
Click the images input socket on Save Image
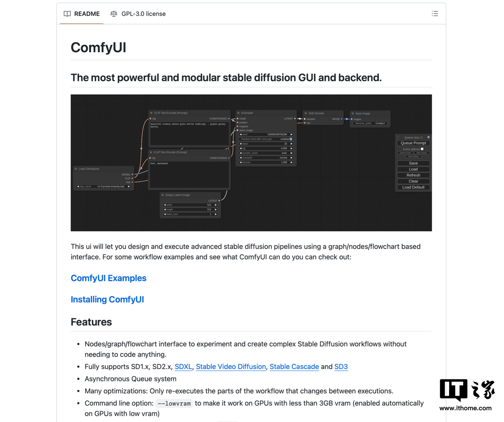352,119
